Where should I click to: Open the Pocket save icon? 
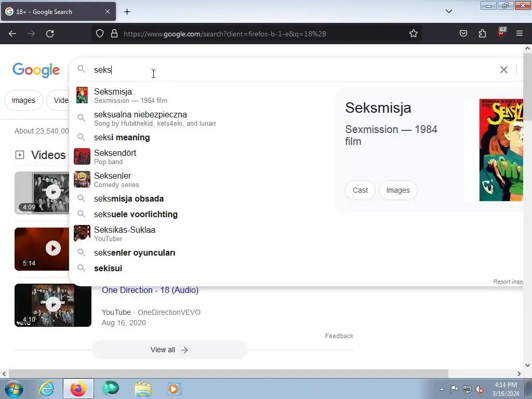pyautogui.click(x=463, y=34)
